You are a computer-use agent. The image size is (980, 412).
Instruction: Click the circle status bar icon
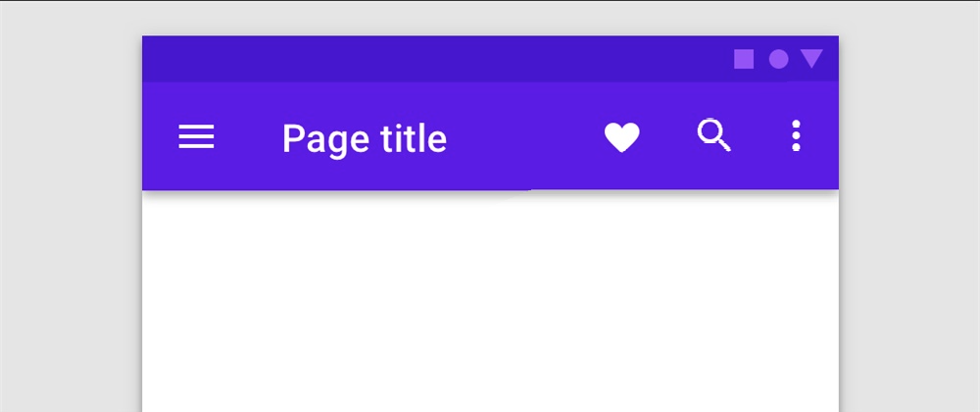[x=778, y=60]
